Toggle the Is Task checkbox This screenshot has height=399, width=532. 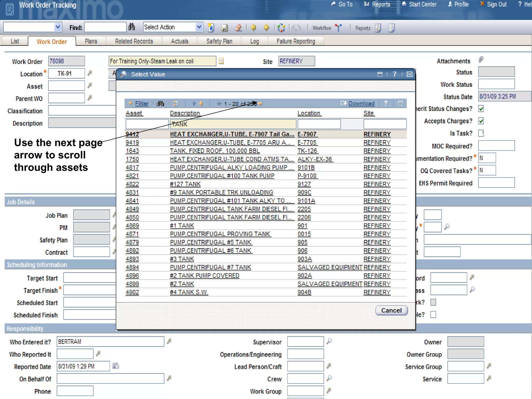(481, 133)
